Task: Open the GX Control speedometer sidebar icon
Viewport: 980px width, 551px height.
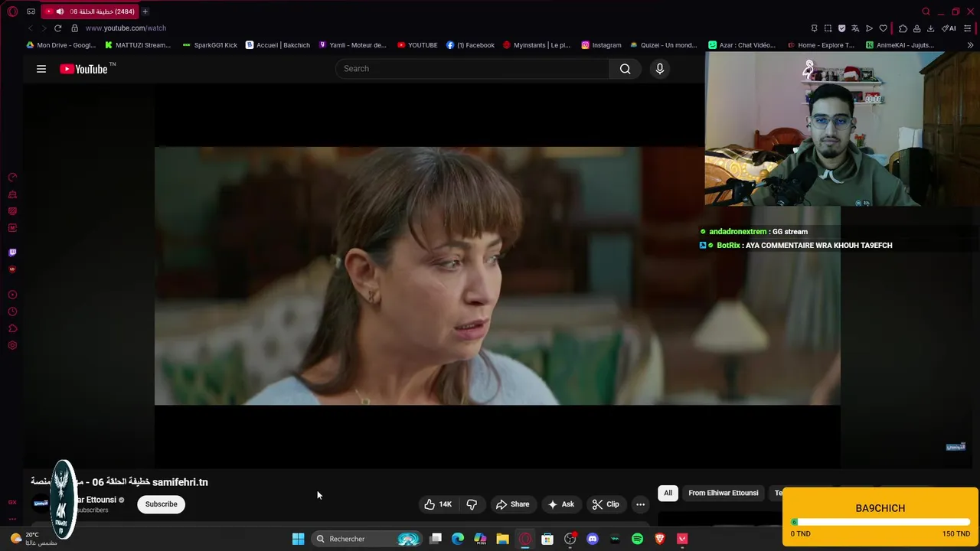Action: 12,177
